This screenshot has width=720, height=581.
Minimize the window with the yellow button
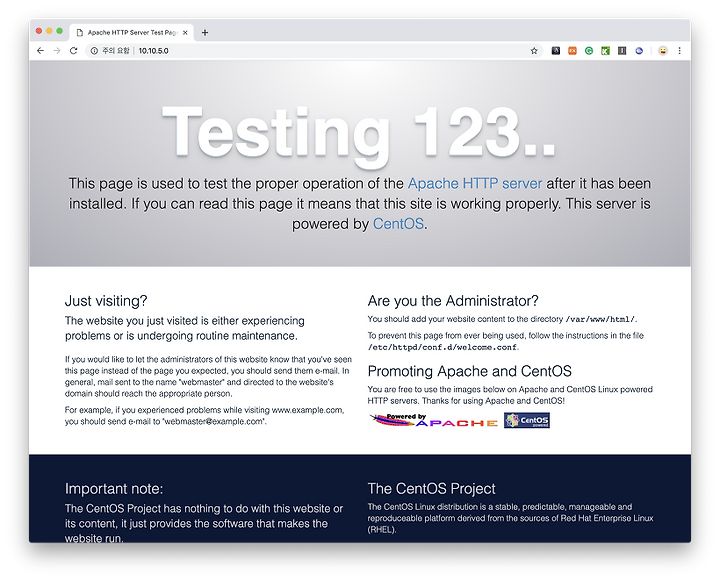click(49, 31)
